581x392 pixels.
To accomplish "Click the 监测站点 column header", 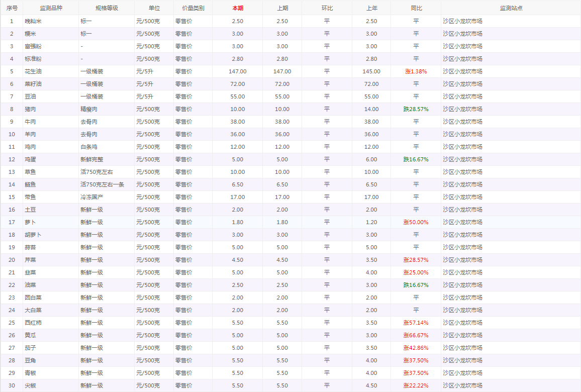I will point(511,8).
